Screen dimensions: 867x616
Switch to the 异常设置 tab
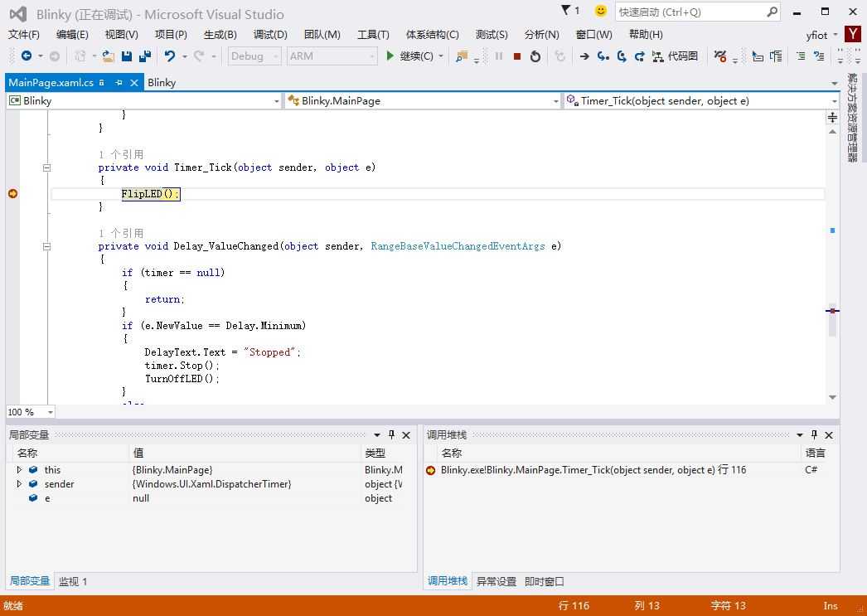[496, 581]
